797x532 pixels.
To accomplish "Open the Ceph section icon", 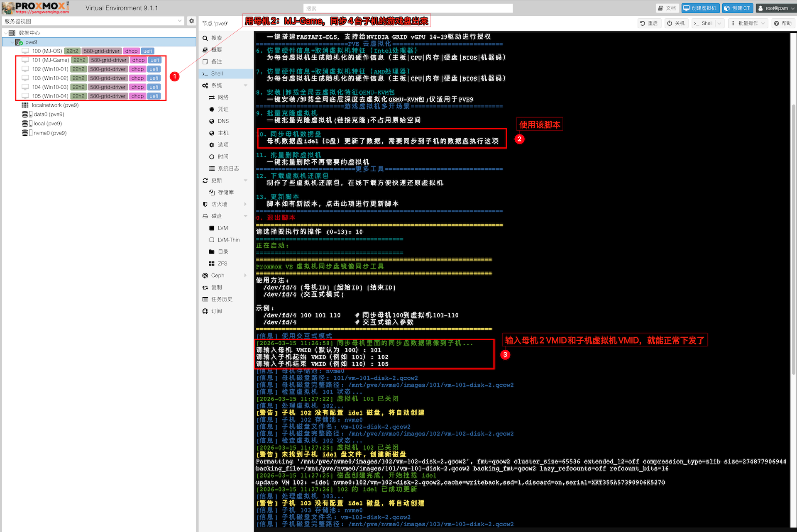I will coord(205,276).
